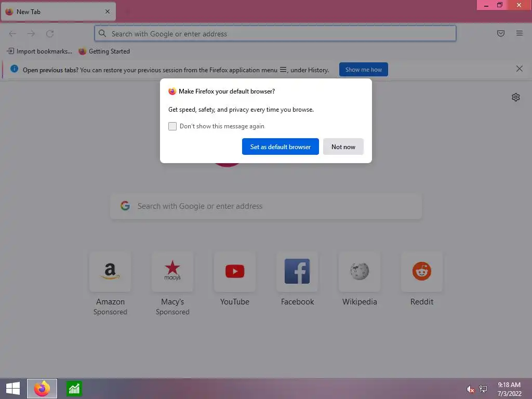This screenshot has height=399, width=532.
Task: Reload the current page
Action: 50,34
